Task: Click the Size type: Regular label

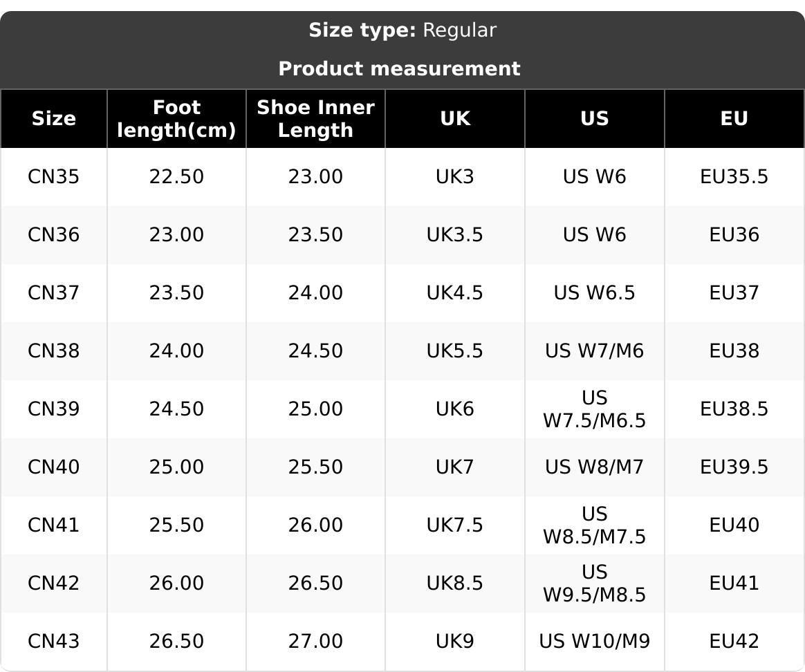Action: point(402,30)
